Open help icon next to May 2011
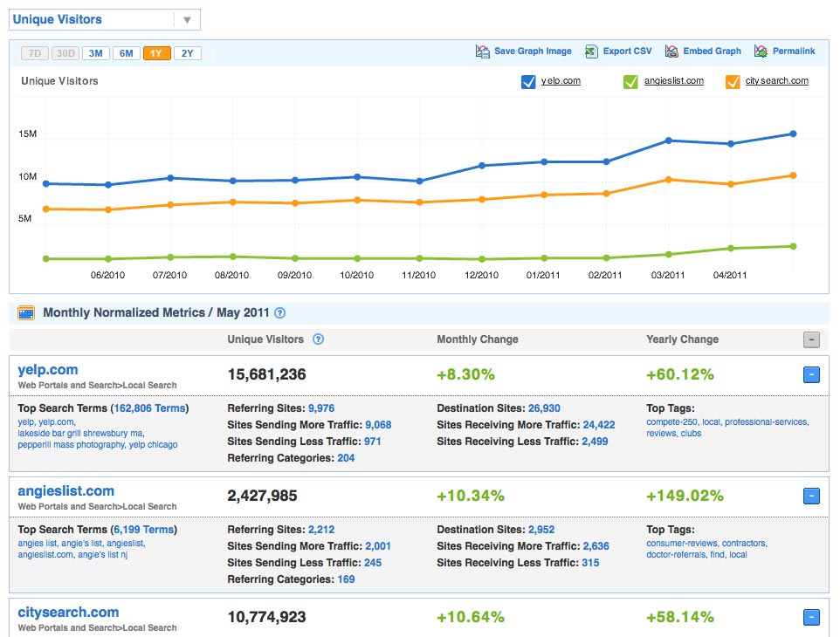The height and width of the screenshot is (637, 840). coord(279,313)
